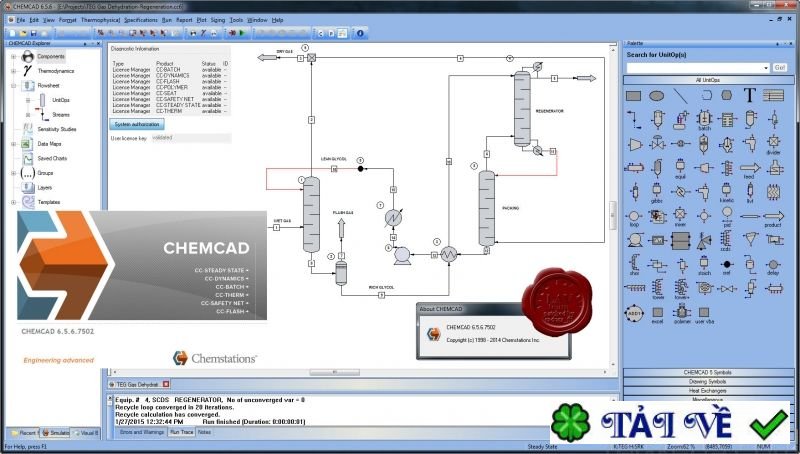Screen dimensions: 800x454
Task: Click the Save disk icon in the toolbar
Action: click(x=34, y=33)
